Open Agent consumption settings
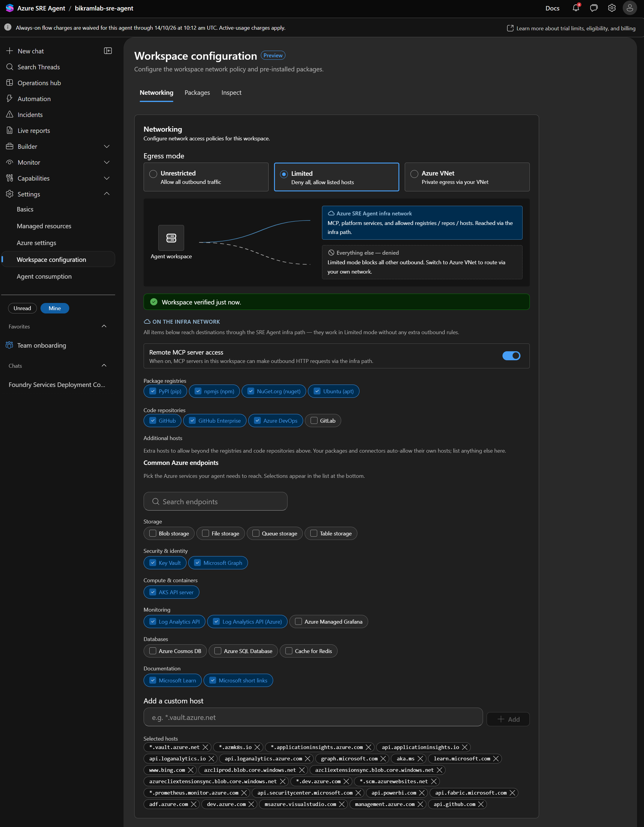644x827 pixels. (44, 277)
